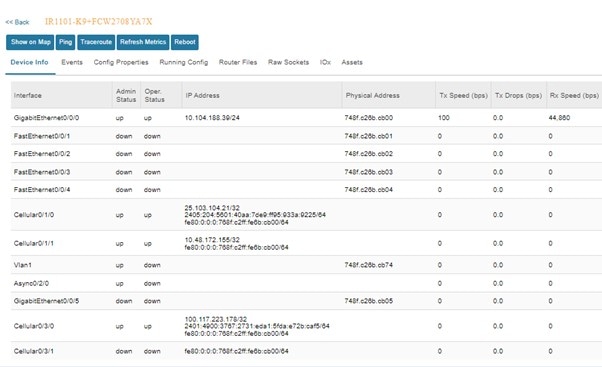Viewport: 602px width, 367px height.
Task: Click physical address 748f.c26b.cb01
Action: click(x=369, y=136)
